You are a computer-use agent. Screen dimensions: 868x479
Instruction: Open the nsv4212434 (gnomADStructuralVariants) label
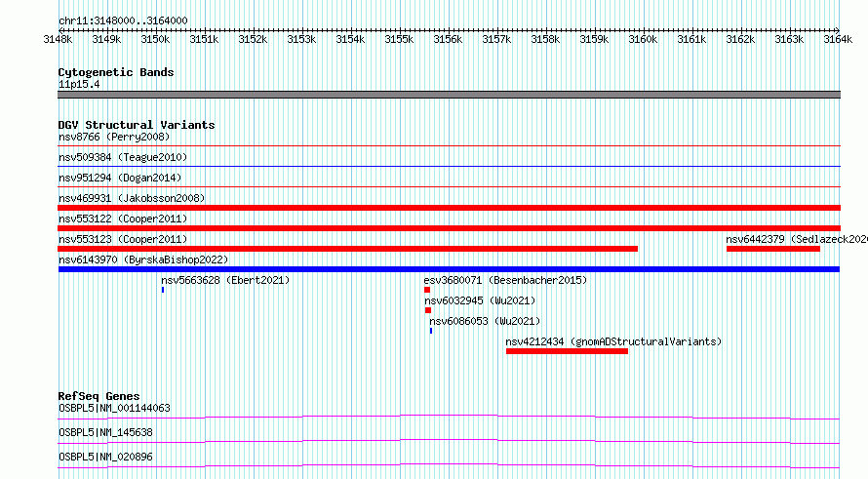[x=613, y=341]
